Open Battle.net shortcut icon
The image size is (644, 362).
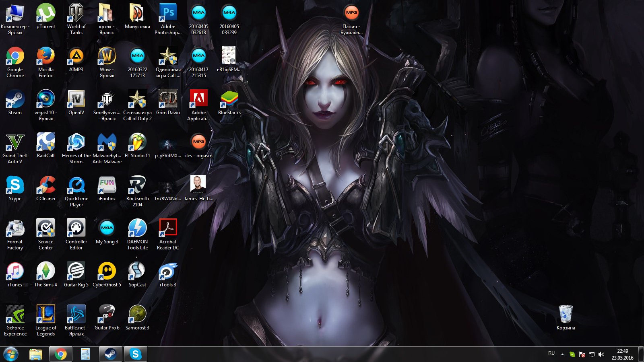(x=76, y=314)
